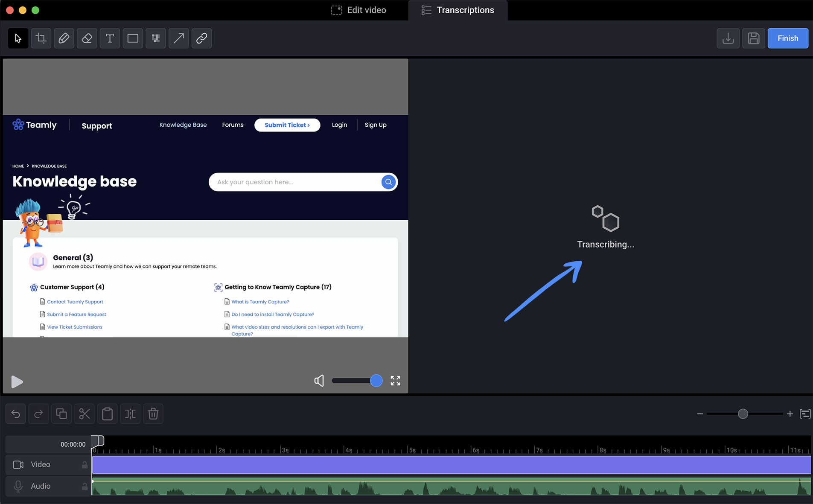Image resolution: width=813 pixels, height=504 pixels.
Task: Click the 00:00:00 timecode display
Action: point(73,445)
